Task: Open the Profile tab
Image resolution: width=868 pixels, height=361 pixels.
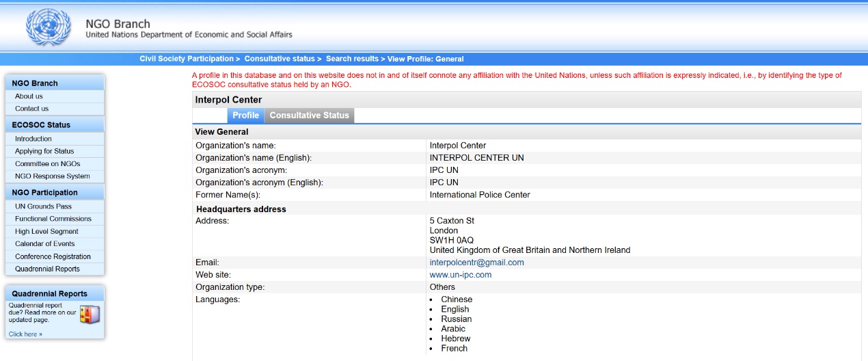Action: pos(245,116)
